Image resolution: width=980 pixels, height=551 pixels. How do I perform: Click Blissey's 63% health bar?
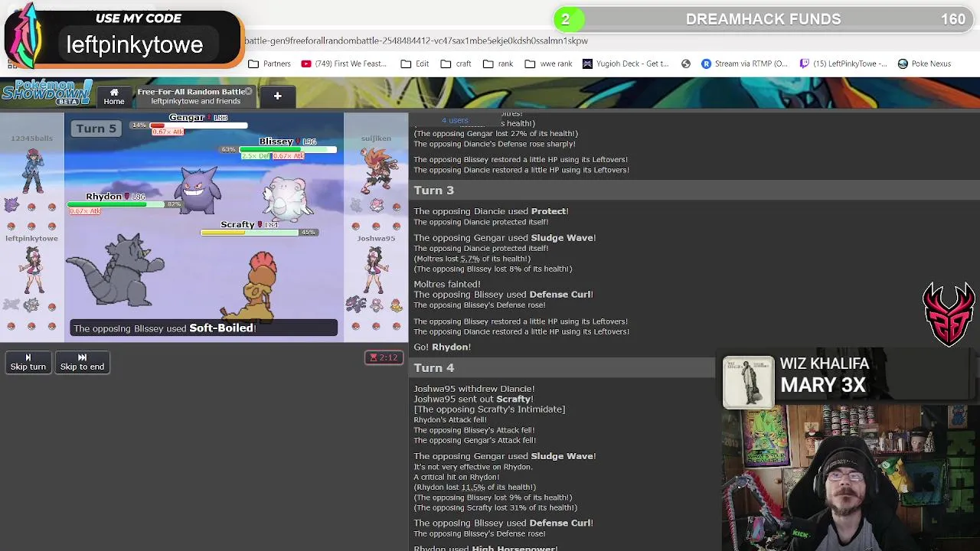(x=287, y=149)
